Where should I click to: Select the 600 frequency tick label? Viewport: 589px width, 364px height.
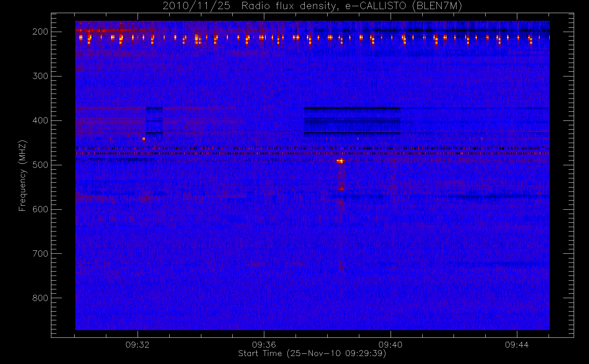point(40,209)
